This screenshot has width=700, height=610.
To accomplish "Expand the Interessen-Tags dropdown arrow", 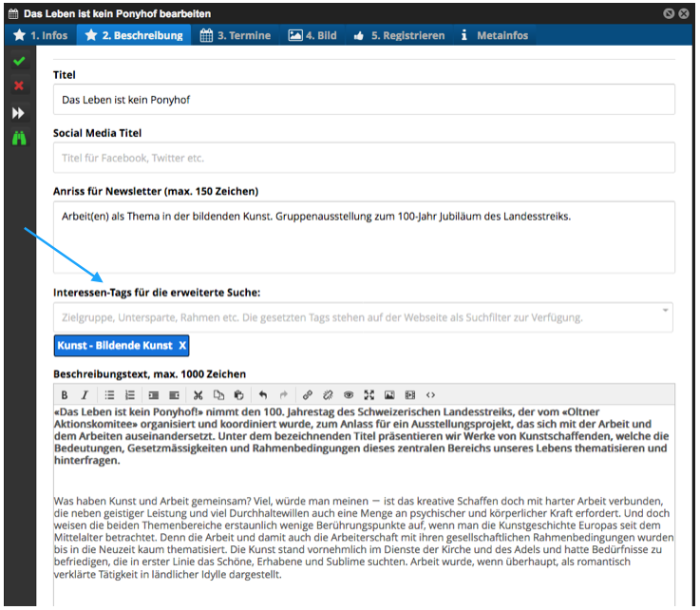I will click(x=665, y=312).
